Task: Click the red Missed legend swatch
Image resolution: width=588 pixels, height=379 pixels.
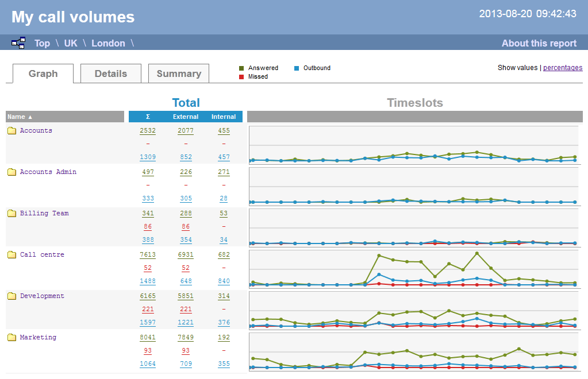Action: (x=241, y=77)
